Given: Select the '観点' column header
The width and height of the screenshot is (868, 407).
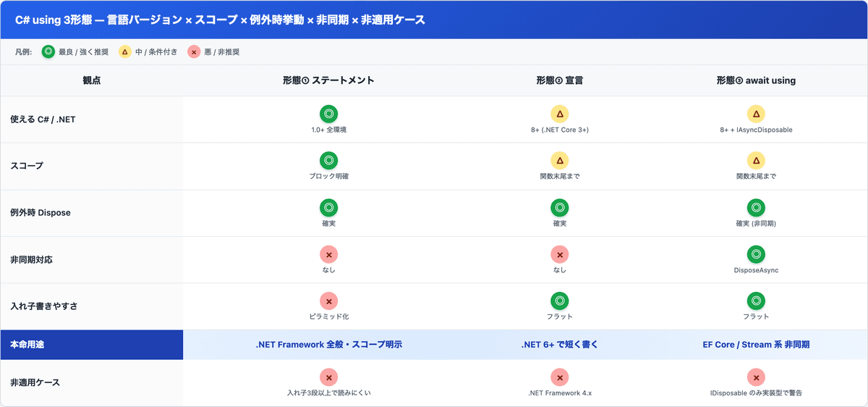Looking at the screenshot, I should pos(92,80).
